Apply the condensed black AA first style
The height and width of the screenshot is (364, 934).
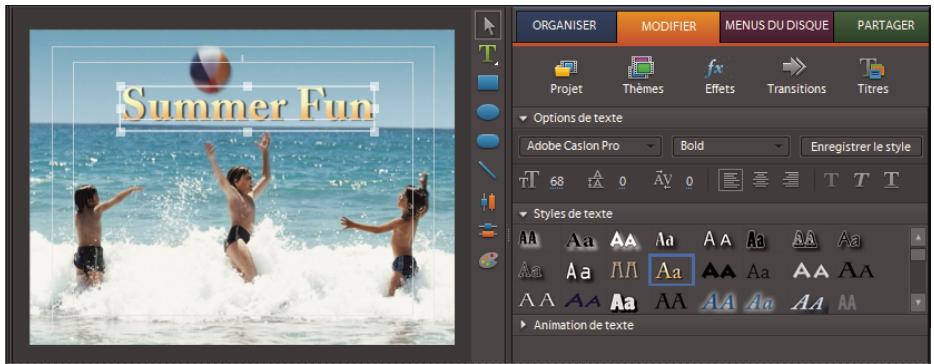click(528, 239)
